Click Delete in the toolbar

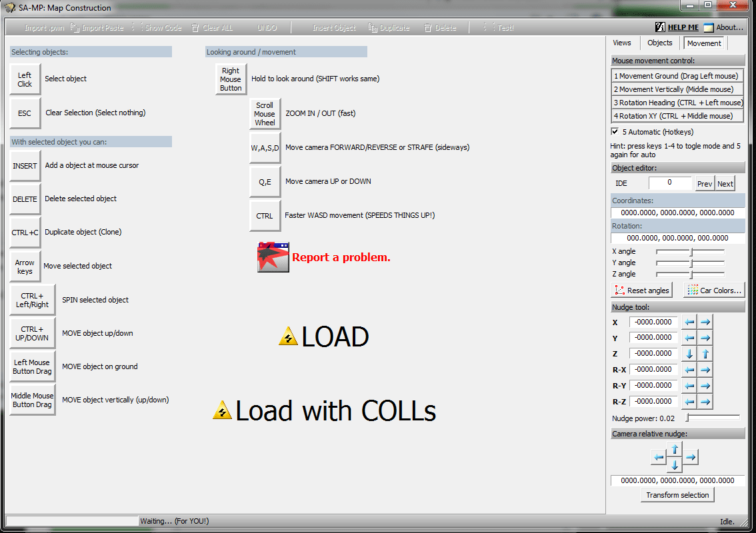click(x=440, y=28)
